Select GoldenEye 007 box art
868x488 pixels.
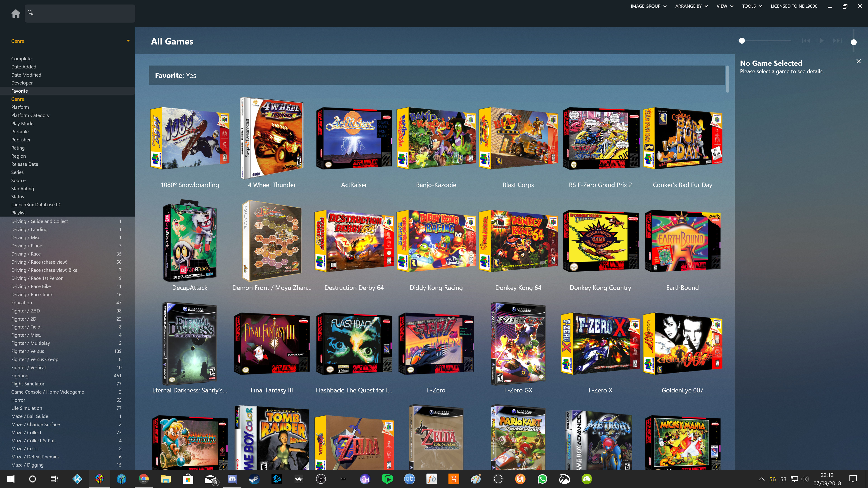[x=682, y=343]
